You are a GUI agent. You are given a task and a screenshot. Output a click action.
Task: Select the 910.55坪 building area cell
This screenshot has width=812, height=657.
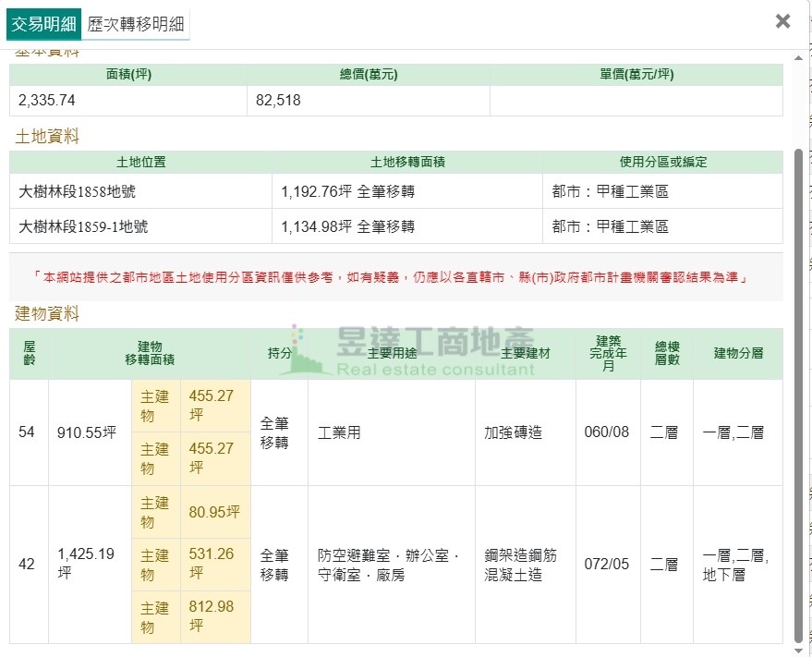pyautogui.click(x=87, y=432)
